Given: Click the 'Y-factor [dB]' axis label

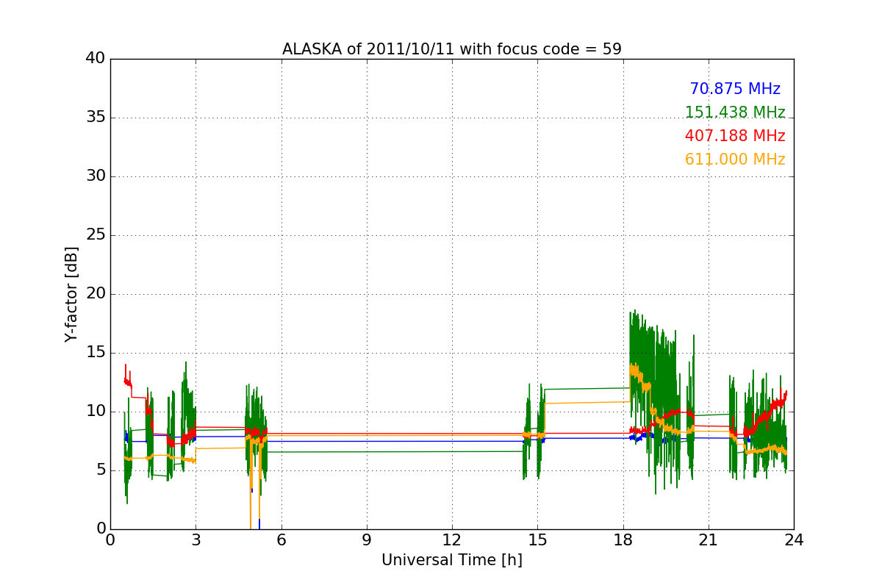Looking at the screenshot, I should 71,294.
